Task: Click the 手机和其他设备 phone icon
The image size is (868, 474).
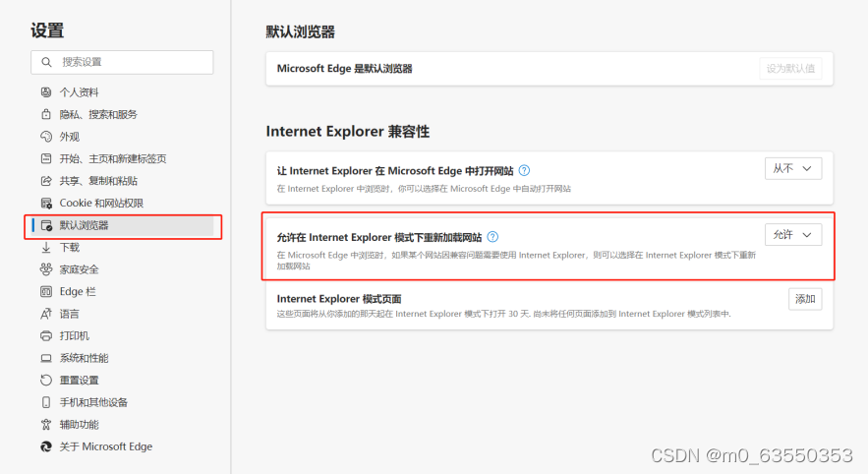Action: (46, 402)
